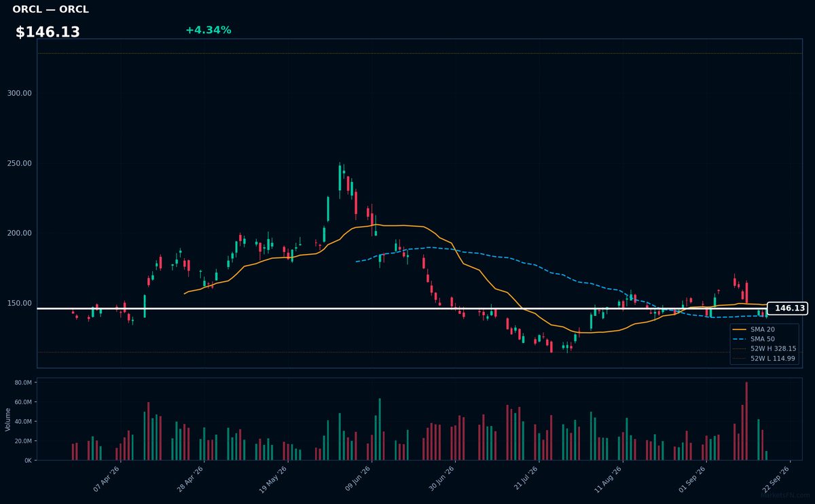Screen dimensions: 815x504
Task: Click the 19 May '26 date label
Action: (x=274, y=479)
